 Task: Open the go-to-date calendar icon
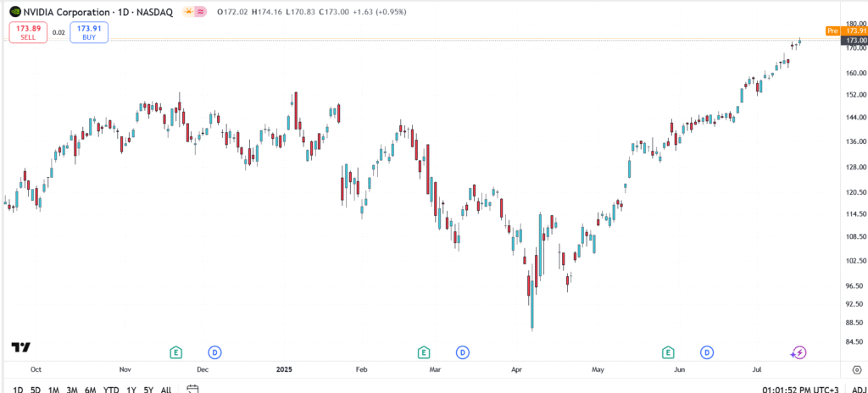pyautogui.click(x=192, y=390)
